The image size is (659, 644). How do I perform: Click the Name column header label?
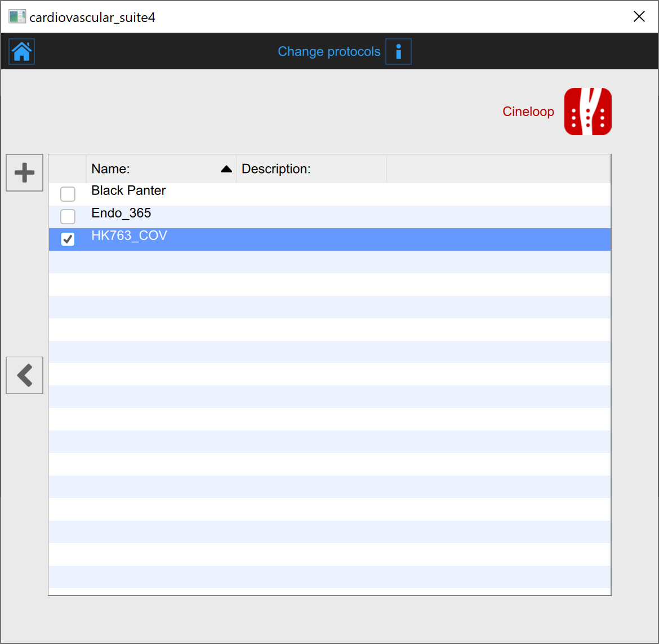point(111,169)
